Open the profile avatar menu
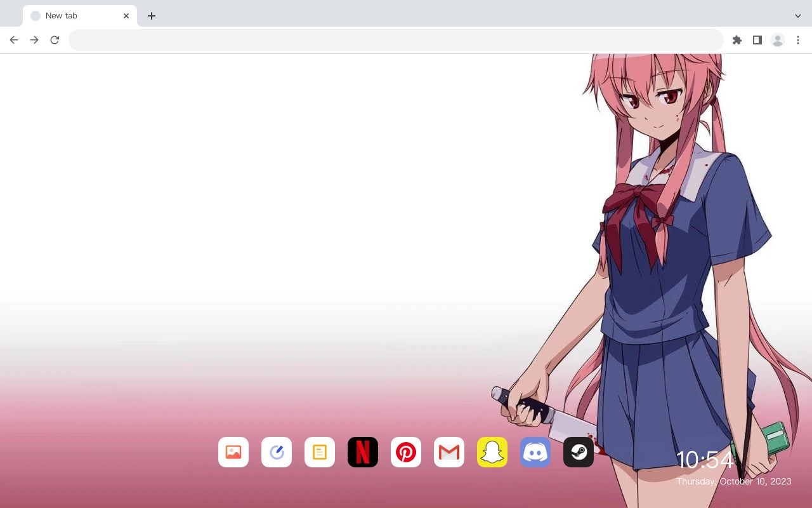This screenshot has height=508, width=812. (778, 40)
